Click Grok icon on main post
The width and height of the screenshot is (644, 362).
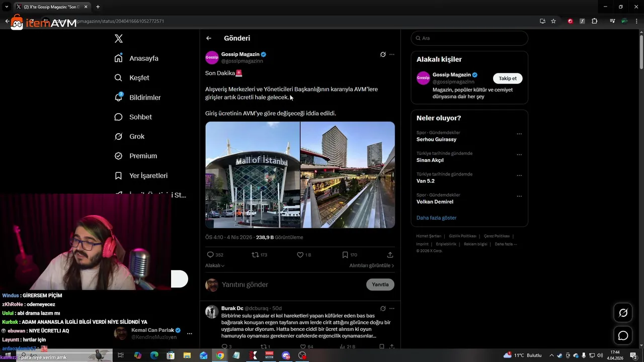coord(383,54)
